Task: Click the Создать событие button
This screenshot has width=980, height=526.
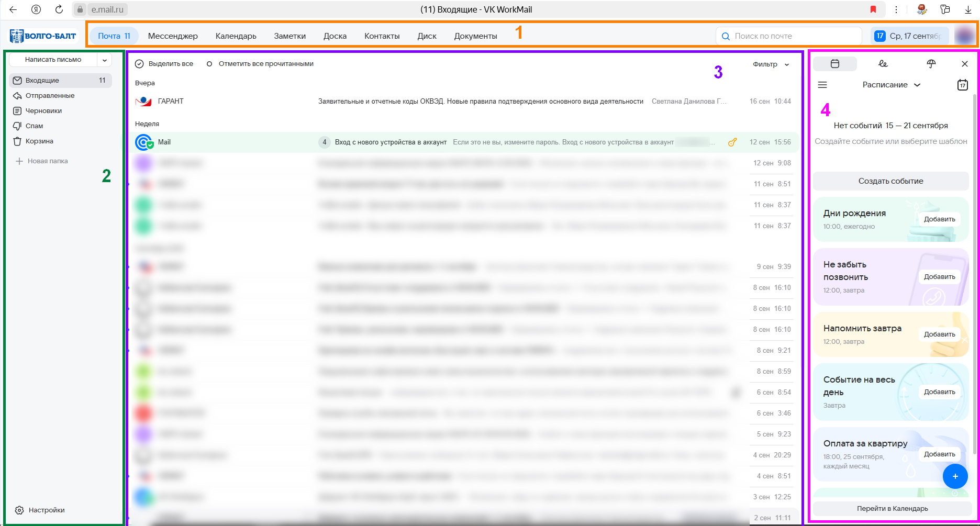Action: [890, 181]
